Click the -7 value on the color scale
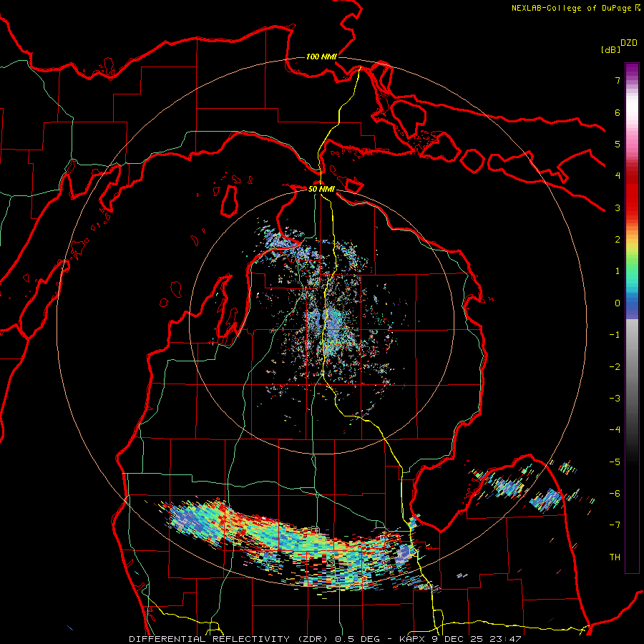Viewport: 644px width, 644px height. pos(615,525)
